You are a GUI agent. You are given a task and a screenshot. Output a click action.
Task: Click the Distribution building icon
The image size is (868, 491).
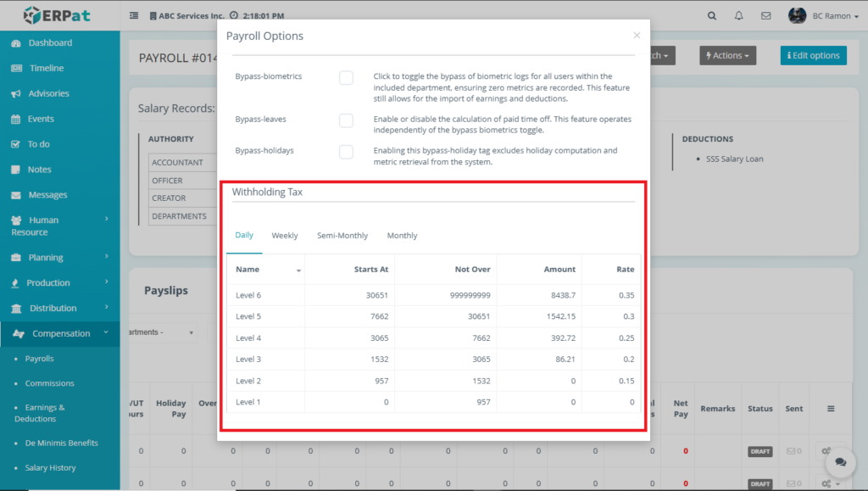[x=16, y=309]
